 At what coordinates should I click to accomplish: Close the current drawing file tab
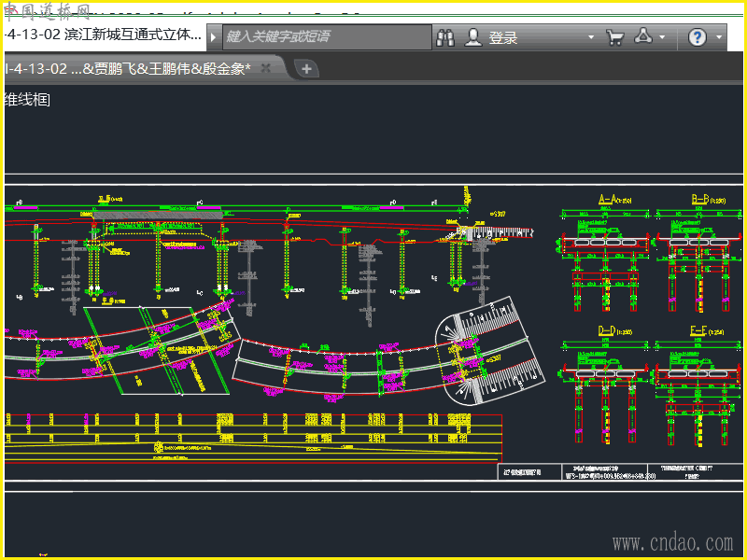[266, 68]
